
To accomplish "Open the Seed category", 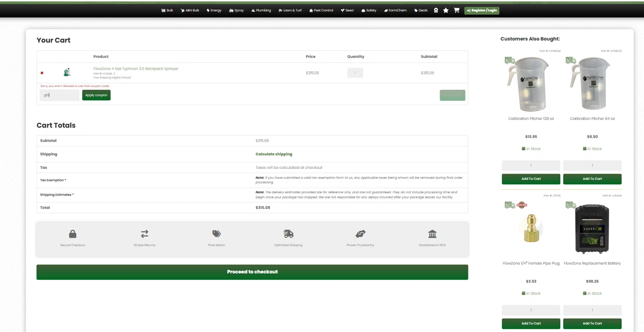I will click(x=347, y=10).
